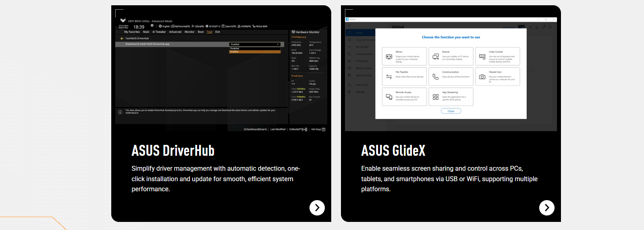This screenshot has width=644, height=230.
Task: Open Search(F9) in BIOS toolbar
Action: [x=229, y=26]
